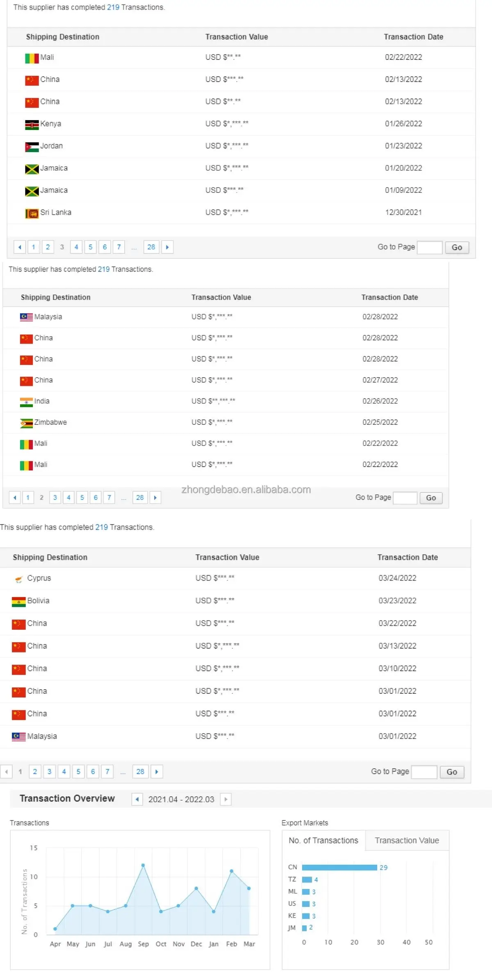Screen dimensions: 492x980
Task: Click the CN bar showing 29 transactions
Action: [339, 867]
